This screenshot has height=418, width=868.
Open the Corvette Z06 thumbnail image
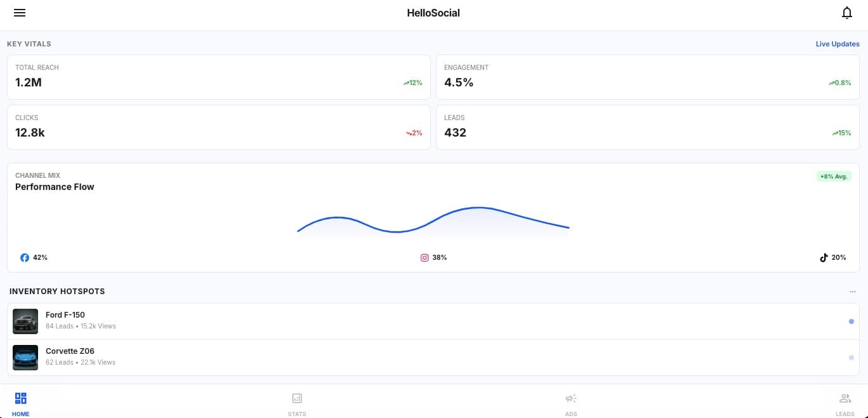tap(25, 358)
